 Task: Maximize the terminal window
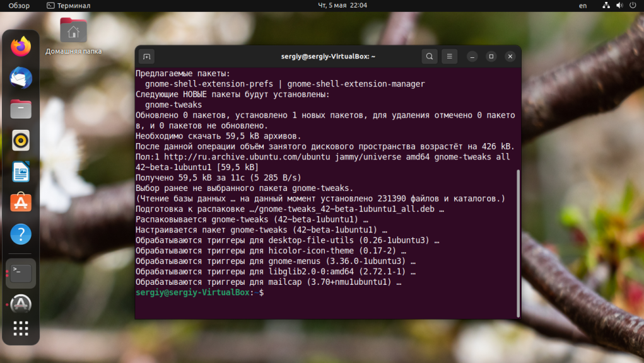pyautogui.click(x=491, y=57)
